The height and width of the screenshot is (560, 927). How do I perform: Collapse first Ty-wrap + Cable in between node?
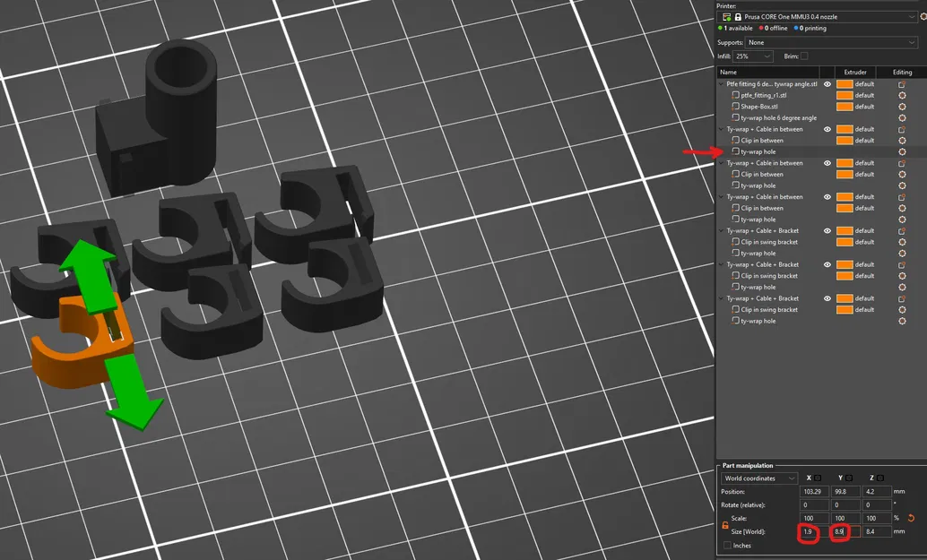722,129
